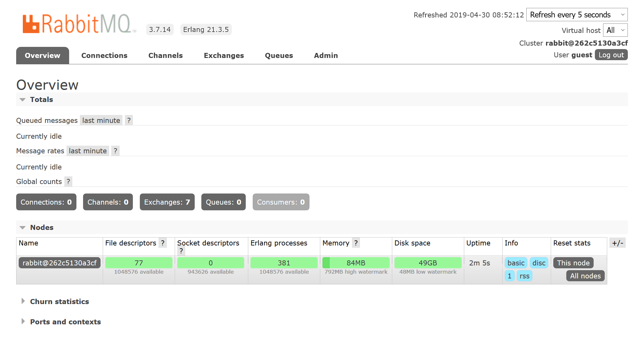Open help for Queued messages
The width and height of the screenshot is (644, 337).
click(129, 120)
